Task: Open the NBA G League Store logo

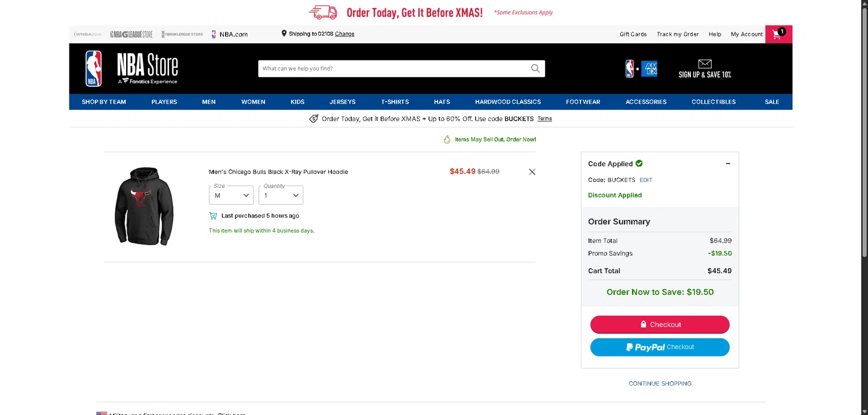Action: [131, 34]
